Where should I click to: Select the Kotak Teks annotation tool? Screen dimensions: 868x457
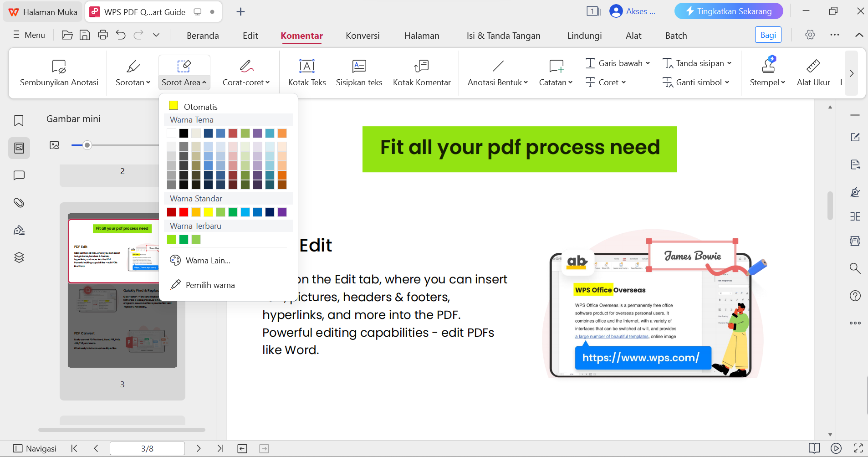pyautogui.click(x=306, y=72)
